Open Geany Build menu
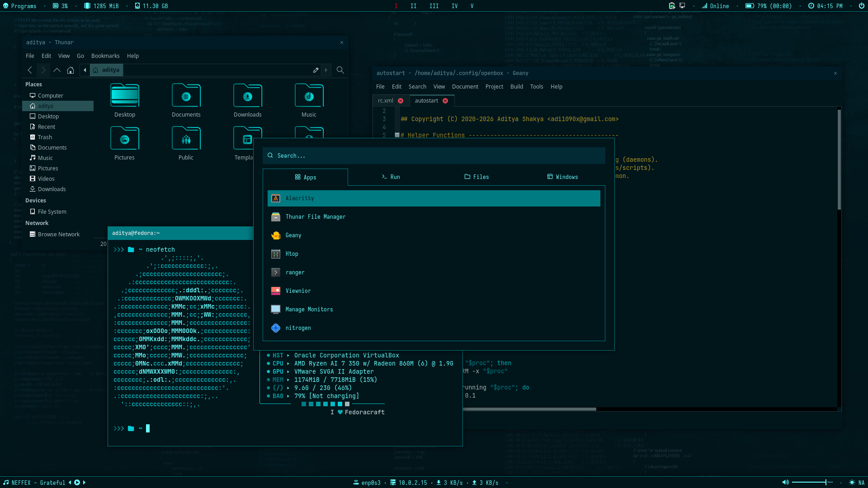868x488 pixels. tap(517, 87)
